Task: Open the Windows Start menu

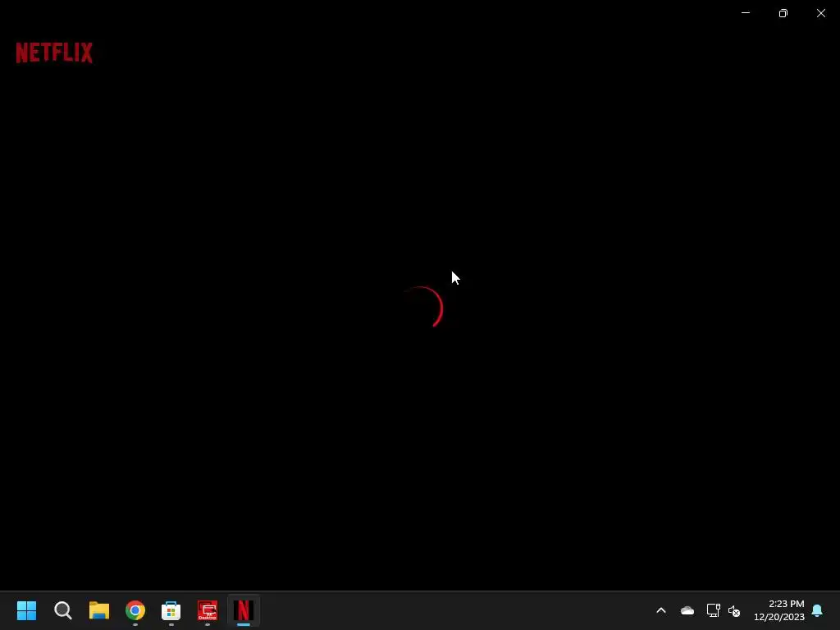Action: (x=27, y=610)
